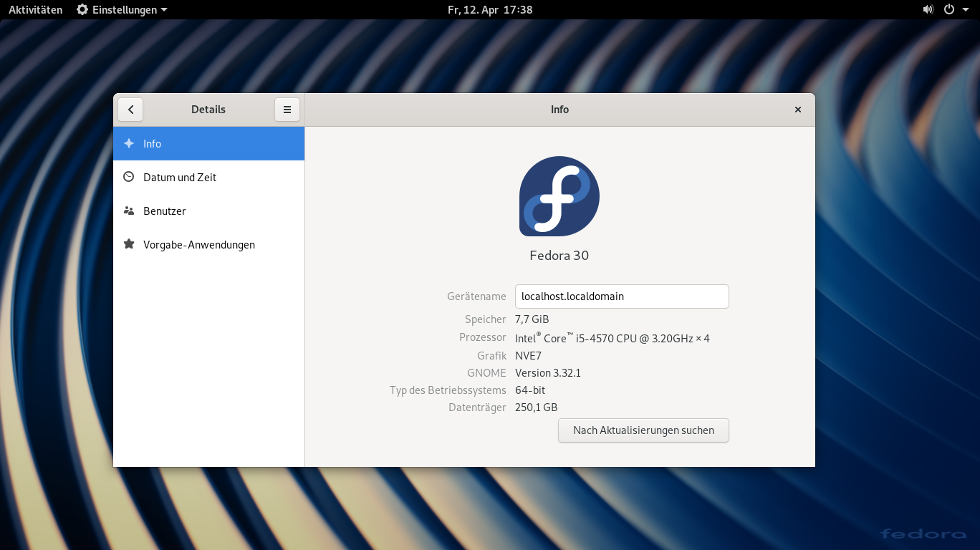Click the GNOME label

tap(486, 373)
